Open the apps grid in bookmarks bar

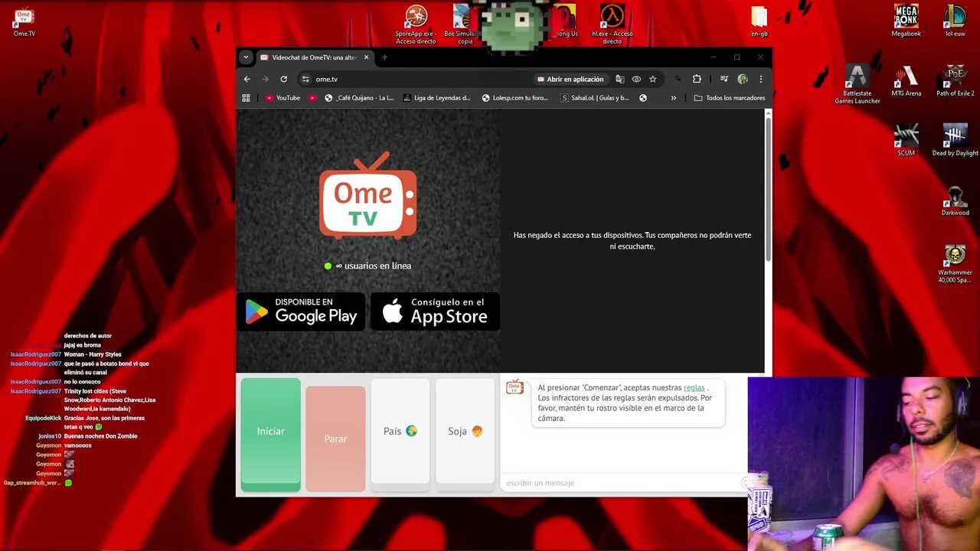pyautogui.click(x=246, y=98)
